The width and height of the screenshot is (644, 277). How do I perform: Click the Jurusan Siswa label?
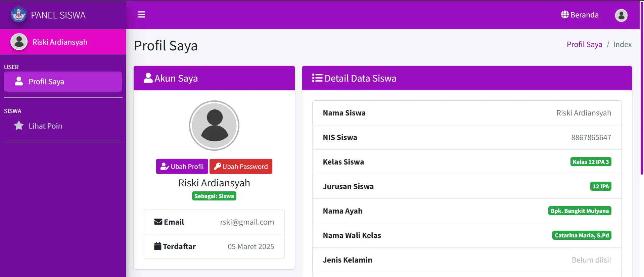(348, 186)
